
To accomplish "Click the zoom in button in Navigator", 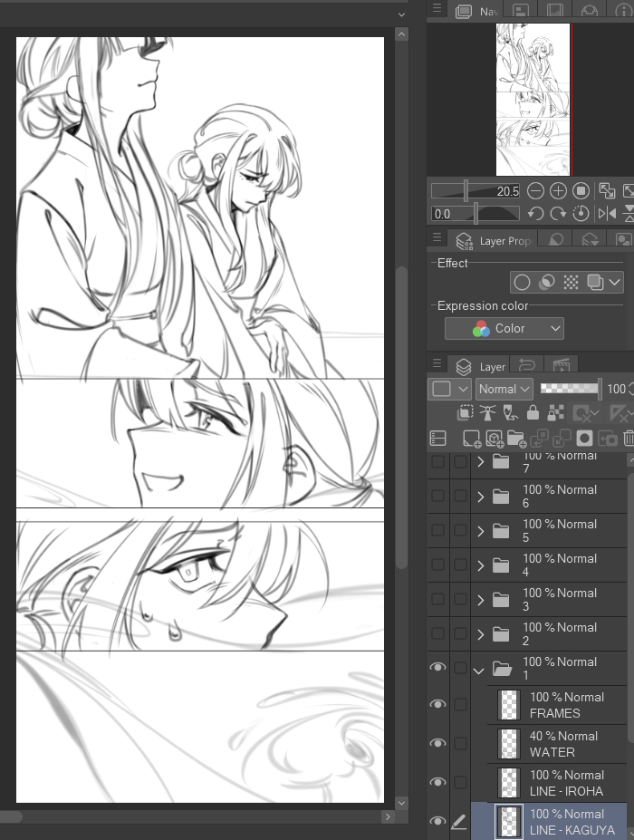I will (x=559, y=191).
